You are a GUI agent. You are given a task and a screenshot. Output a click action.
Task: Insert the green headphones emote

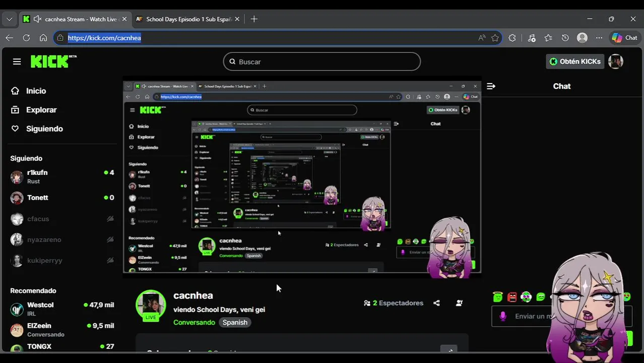pos(526,297)
